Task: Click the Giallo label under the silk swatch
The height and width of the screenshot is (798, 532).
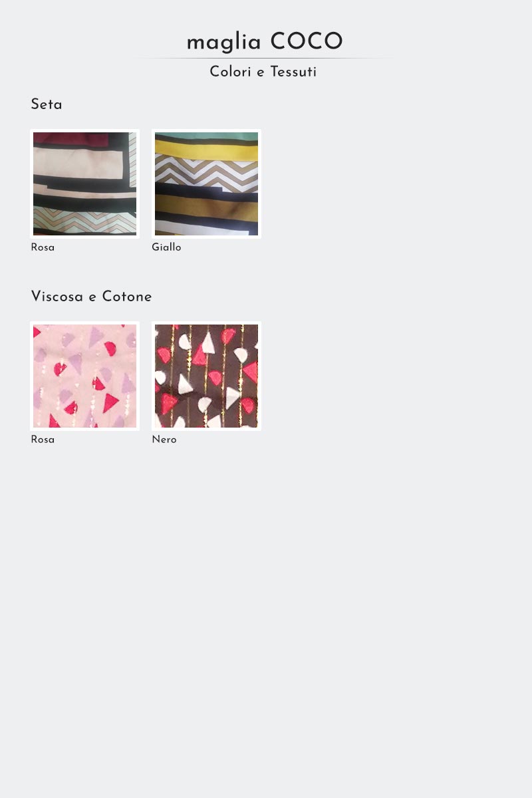Action: click(x=166, y=247)
